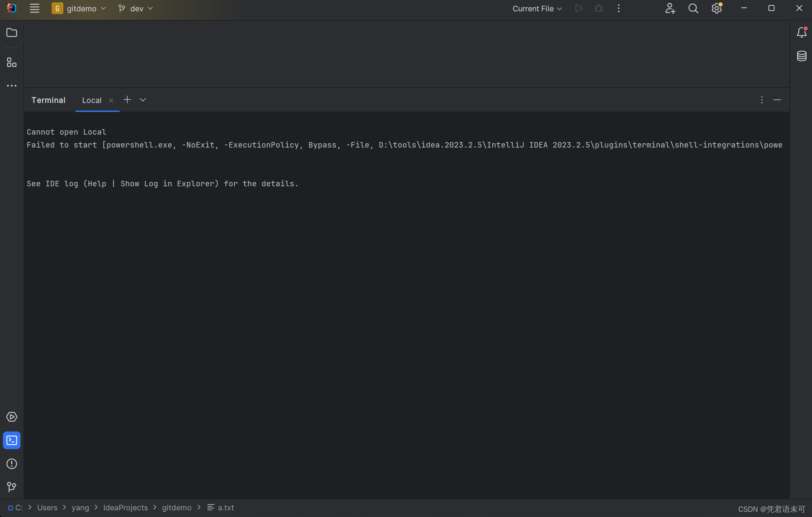Toggle the Terminal tool window button

click(x=12, y=440)
